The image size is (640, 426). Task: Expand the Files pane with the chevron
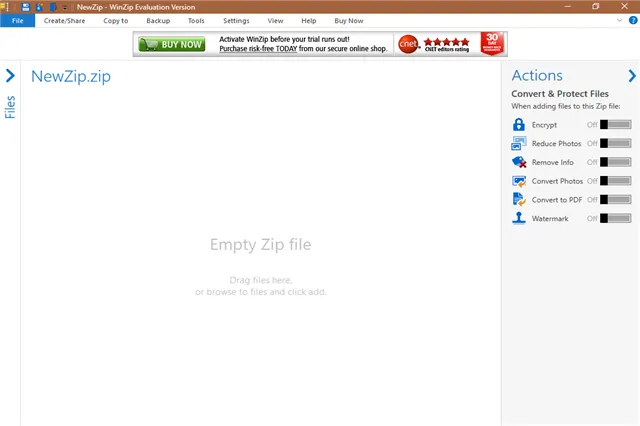(x=10, y=75)
